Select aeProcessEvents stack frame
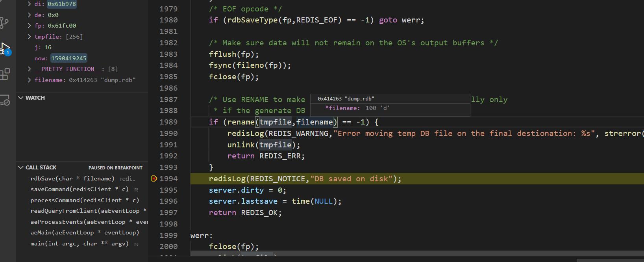 tap(82, 222)
